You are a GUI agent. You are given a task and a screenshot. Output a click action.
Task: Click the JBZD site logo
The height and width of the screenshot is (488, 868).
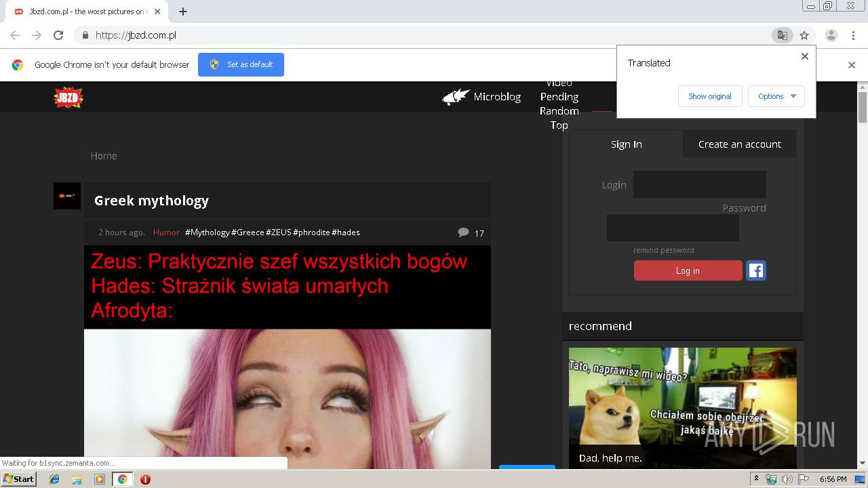coord(68,98)
